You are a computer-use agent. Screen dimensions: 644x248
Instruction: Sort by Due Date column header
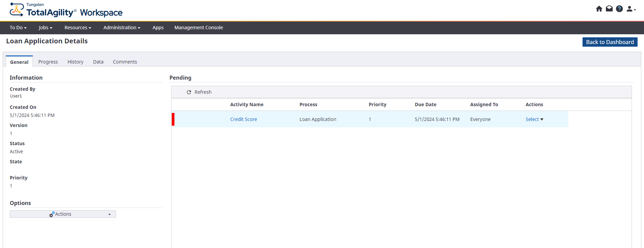[x=425, y=105]
